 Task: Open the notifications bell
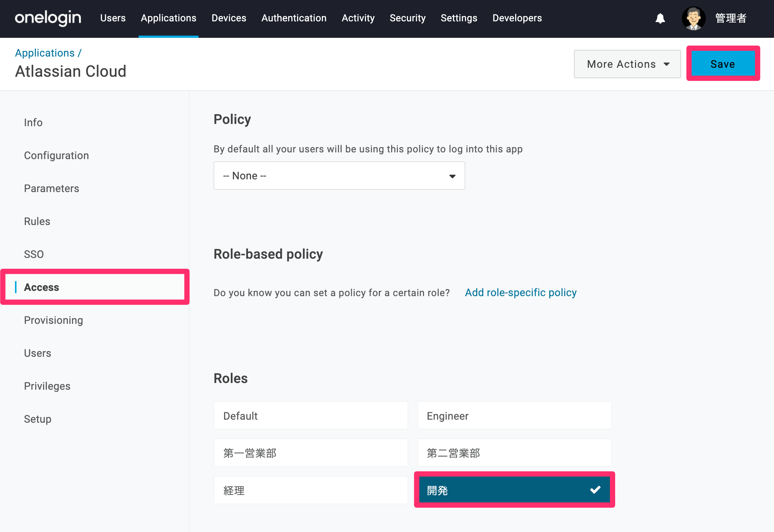point(660,18)
